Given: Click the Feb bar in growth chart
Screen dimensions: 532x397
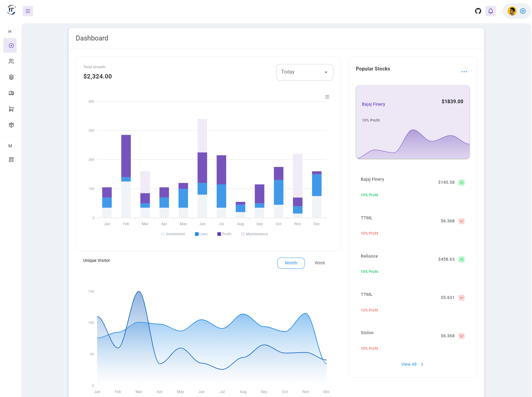Looking at the screenshot, I should (x=126, y=176).
